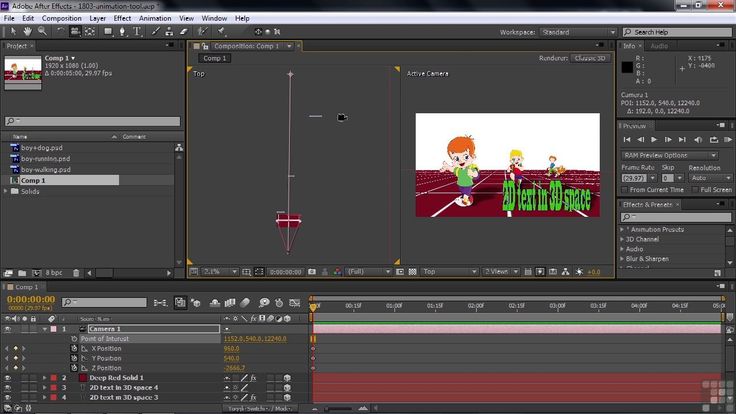Click the reset exposure icon
736x414 pixels.
(x=579, y=272)
